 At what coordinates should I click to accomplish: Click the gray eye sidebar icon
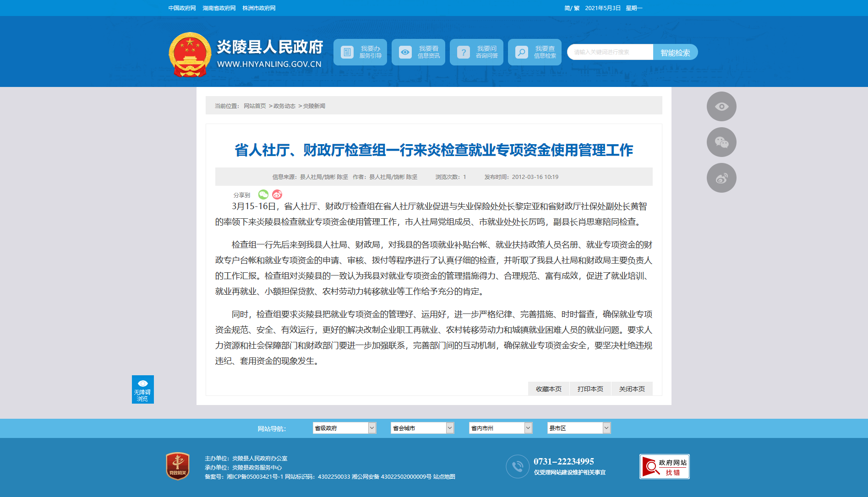721,107
